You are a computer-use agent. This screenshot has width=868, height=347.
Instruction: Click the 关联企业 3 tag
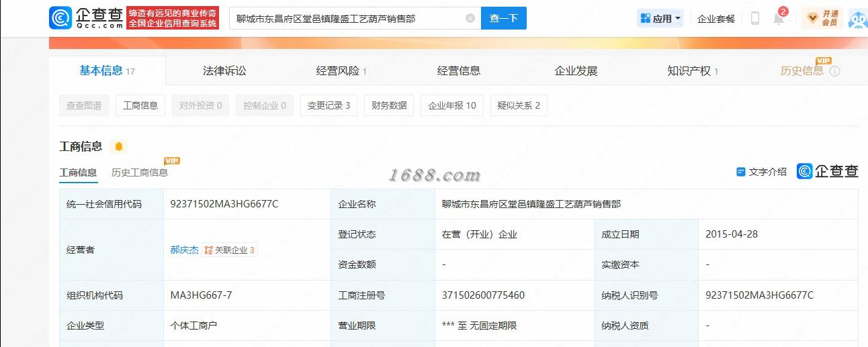(x=230, y=250)
